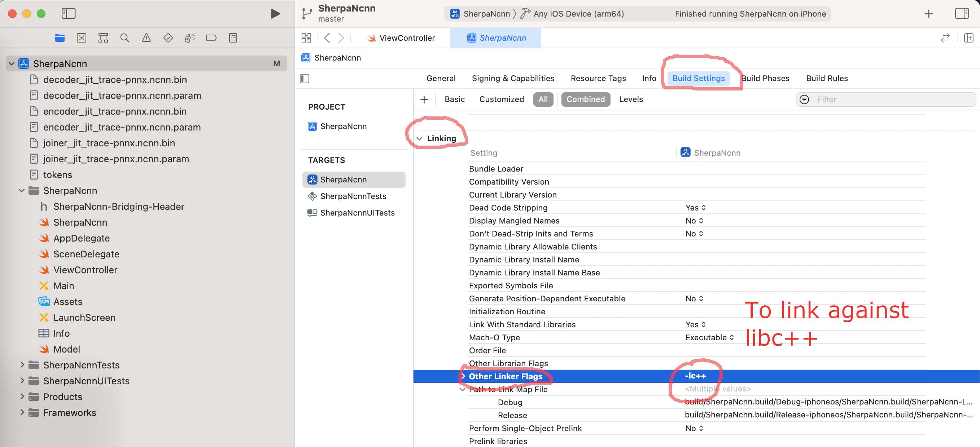Open the ViewController editor tab
The height and width of the screenshot is (447, 980).
coord(401,38)
